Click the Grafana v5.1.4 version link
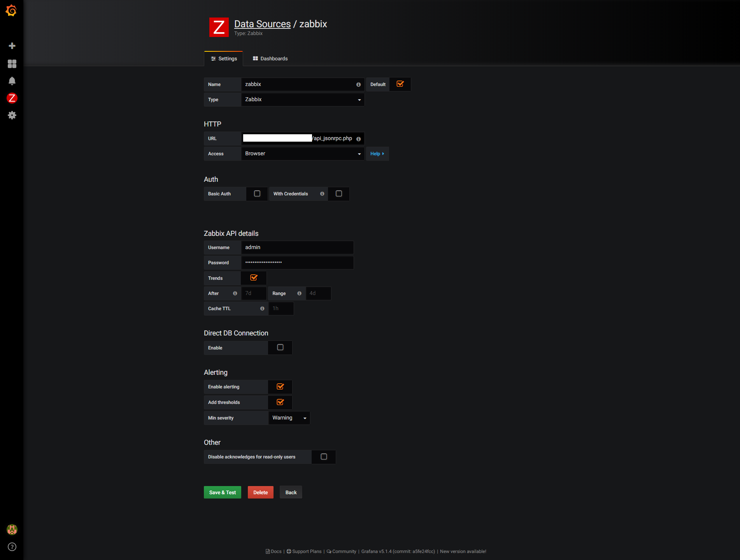The width and height of the screenshot is (740, 560). (398, 551)
